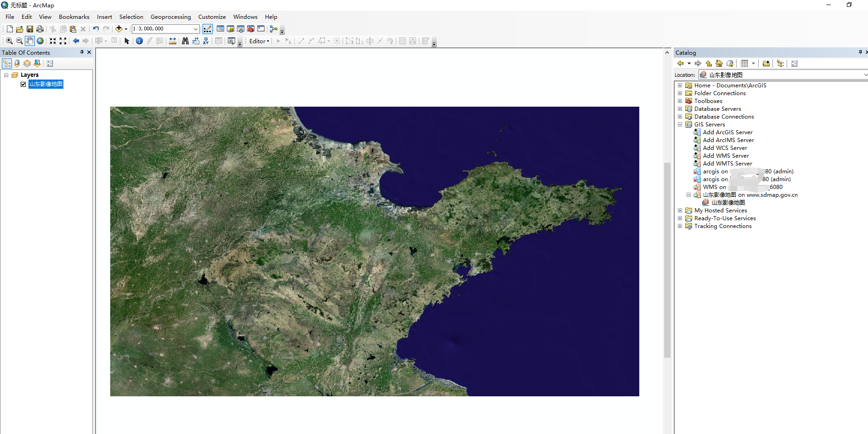Screen dimensions: 868x434
Task: Activate the Pan tool
Action: 30,41
